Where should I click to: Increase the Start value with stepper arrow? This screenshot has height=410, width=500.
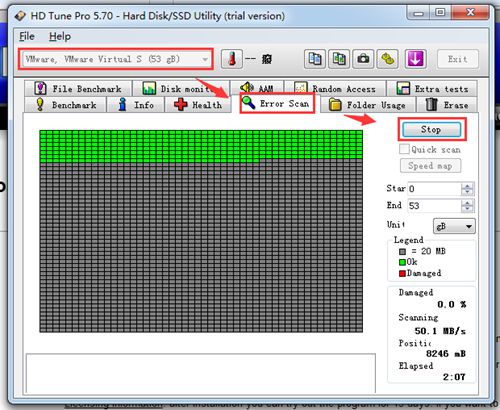click(467, 186)
